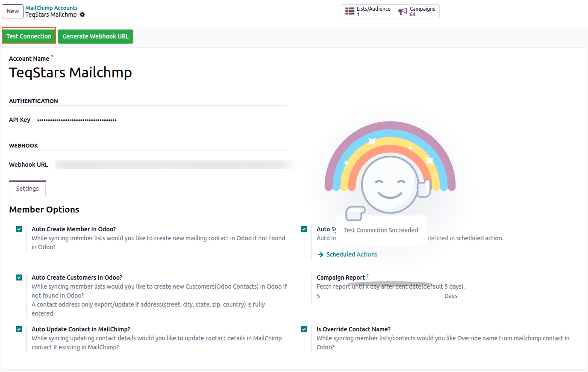The image size is (588, 372).
Task: Toggle the Is Override Contact Name checkbox
Action: click(x=304, y=329)
